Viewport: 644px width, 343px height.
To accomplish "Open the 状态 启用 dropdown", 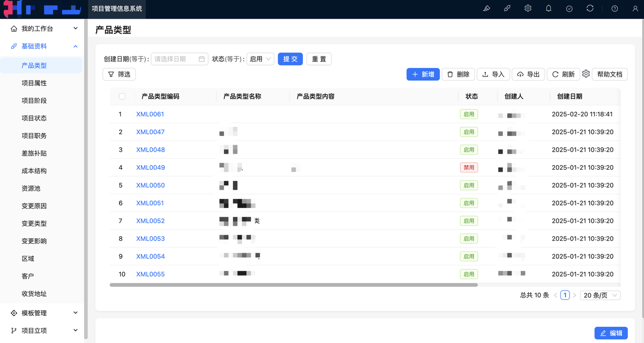I will pyautogui.click(x=260, y=59).
